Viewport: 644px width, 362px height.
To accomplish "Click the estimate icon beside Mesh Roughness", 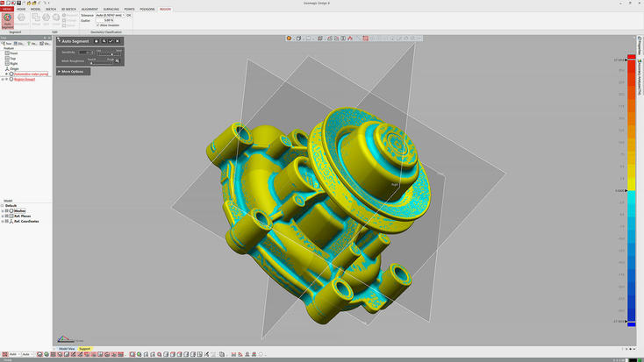I will [x=118, y=60].
